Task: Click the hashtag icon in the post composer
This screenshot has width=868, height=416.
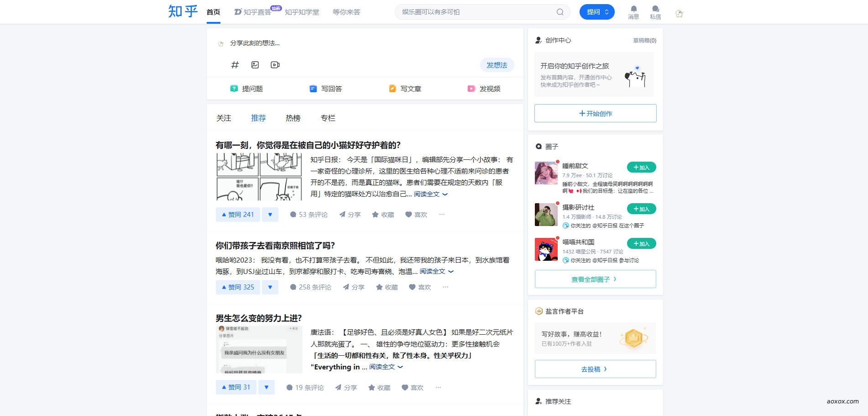Action: tap(235, 65)
